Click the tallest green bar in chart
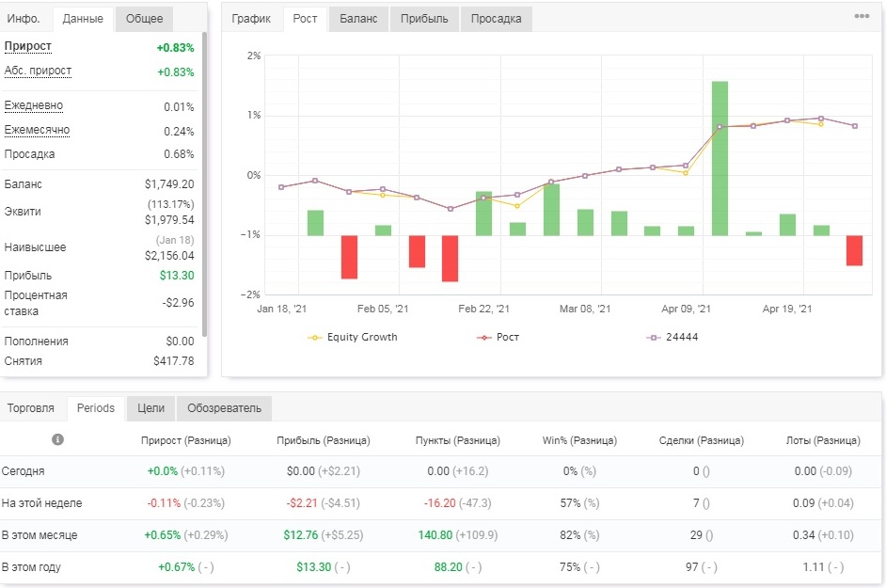Image resolution: width=886 pixels, height=588 pixels. (x=720, y=158)
